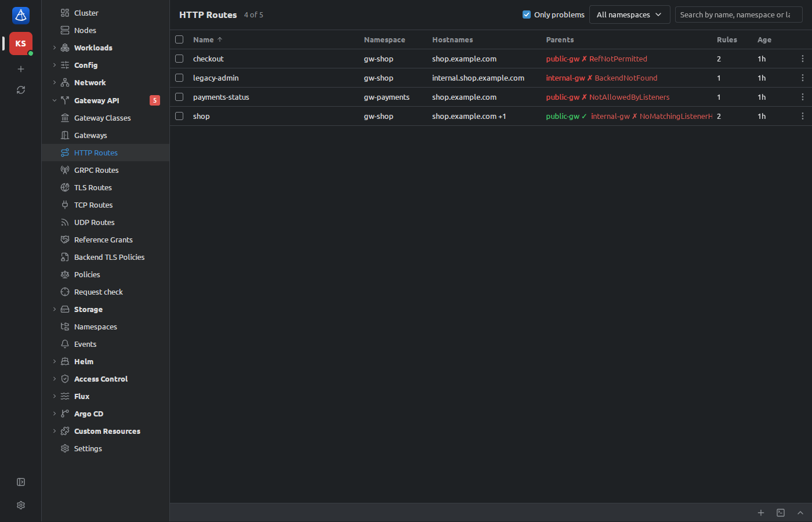The width and height of the screenshot is (812, 522).
Task: Select all rows with header checkbox
Action: (179, 39)
